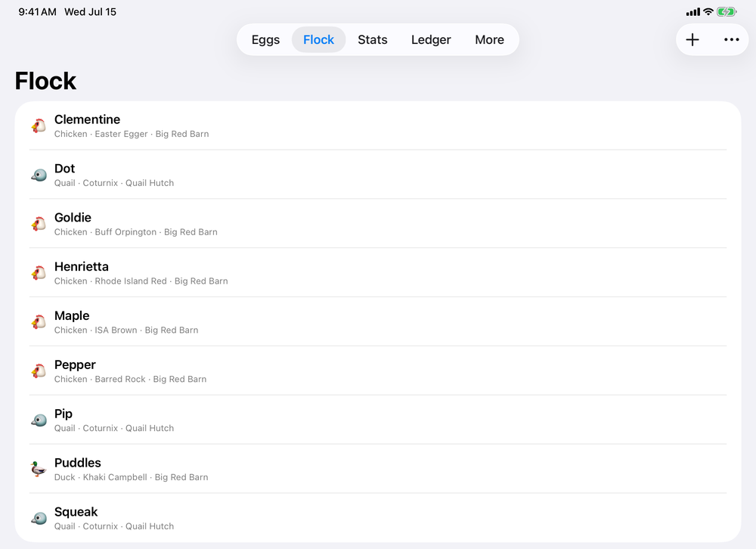Click 'Chicken · Buff Orpington · Big Red Barn'
The width and height of the screenshot is (756, 549).
click(x=136, y=232)
